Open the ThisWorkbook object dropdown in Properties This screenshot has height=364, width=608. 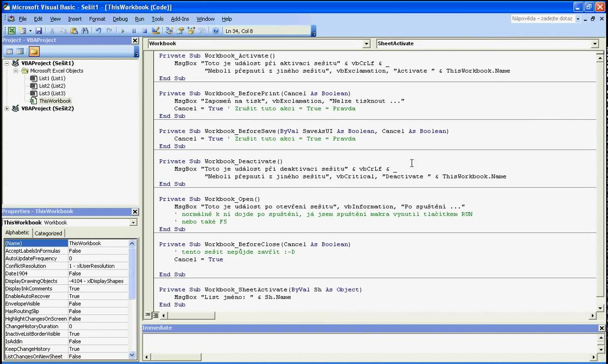(x=133, y=222)
